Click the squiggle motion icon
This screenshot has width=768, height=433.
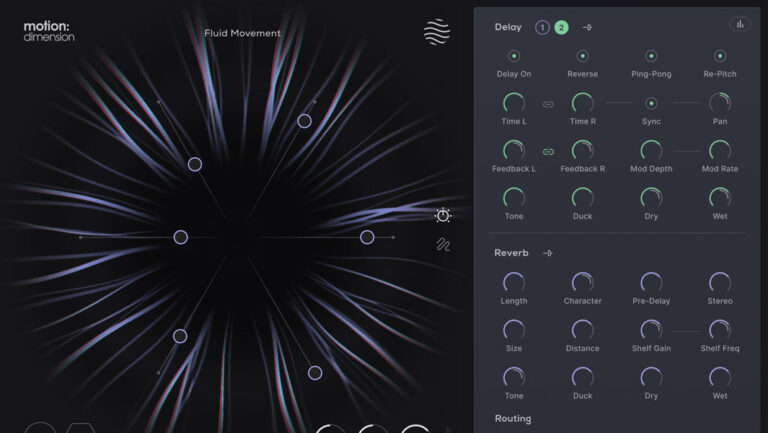click(x=443, y=244)
